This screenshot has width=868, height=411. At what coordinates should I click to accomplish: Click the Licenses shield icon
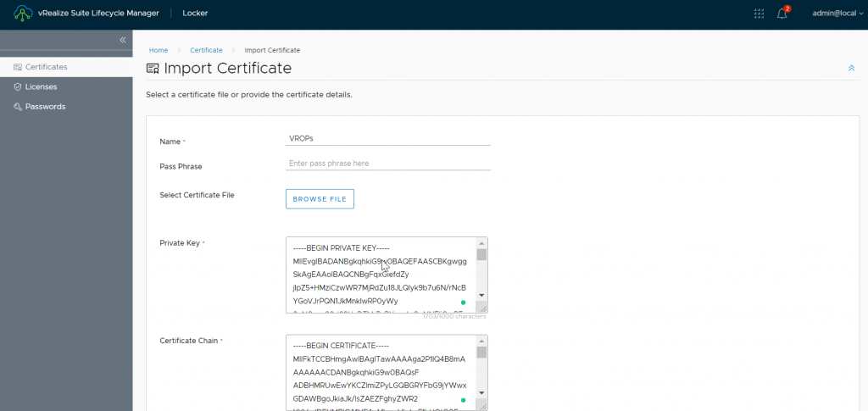pos(17,86)
